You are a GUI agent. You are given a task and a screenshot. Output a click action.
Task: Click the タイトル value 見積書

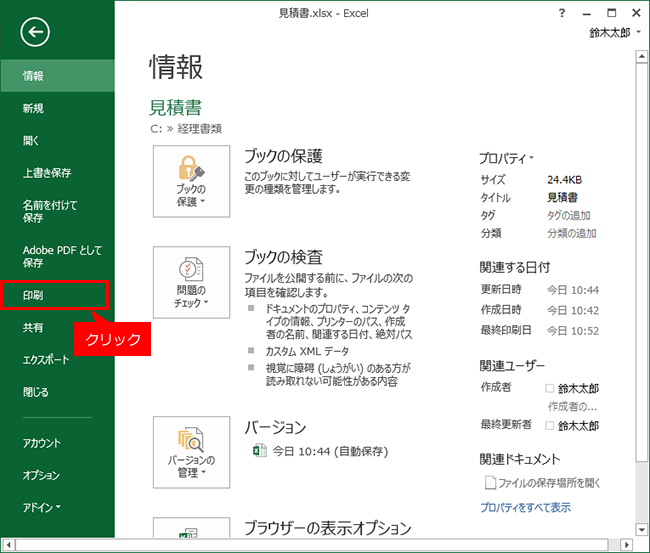[562, 197]
